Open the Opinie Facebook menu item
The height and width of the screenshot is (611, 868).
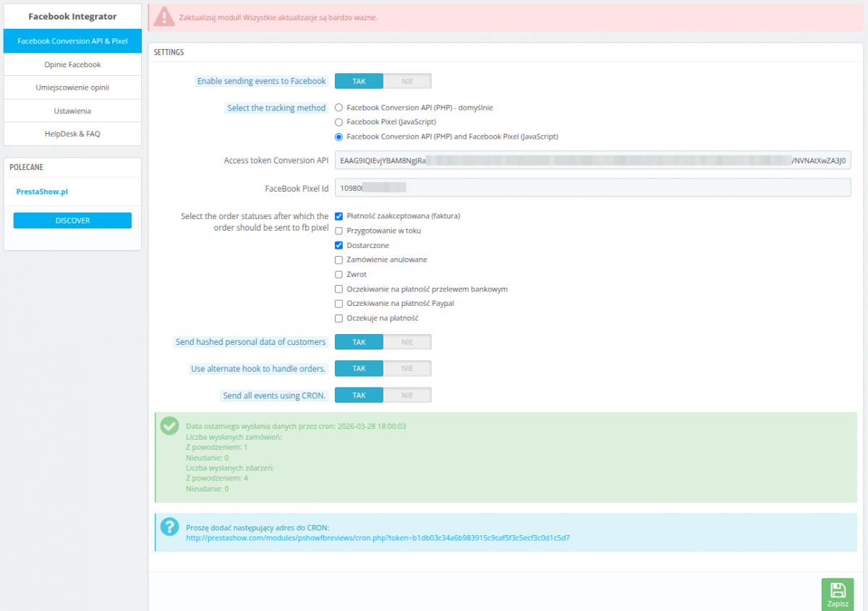(72, 64)
